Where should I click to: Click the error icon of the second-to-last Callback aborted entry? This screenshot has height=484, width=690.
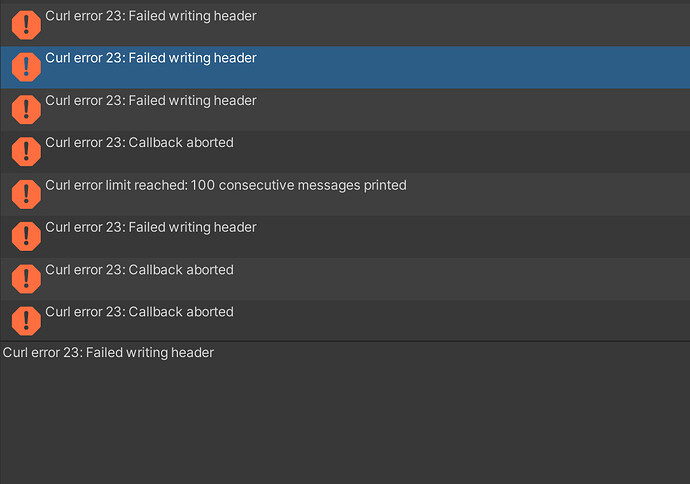tap(26, 279)
